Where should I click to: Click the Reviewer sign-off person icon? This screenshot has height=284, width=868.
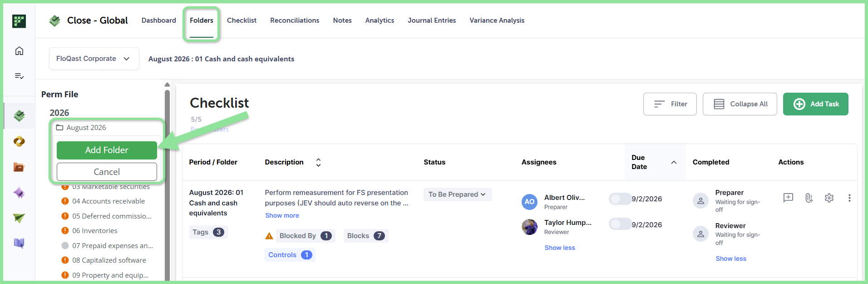700,234
